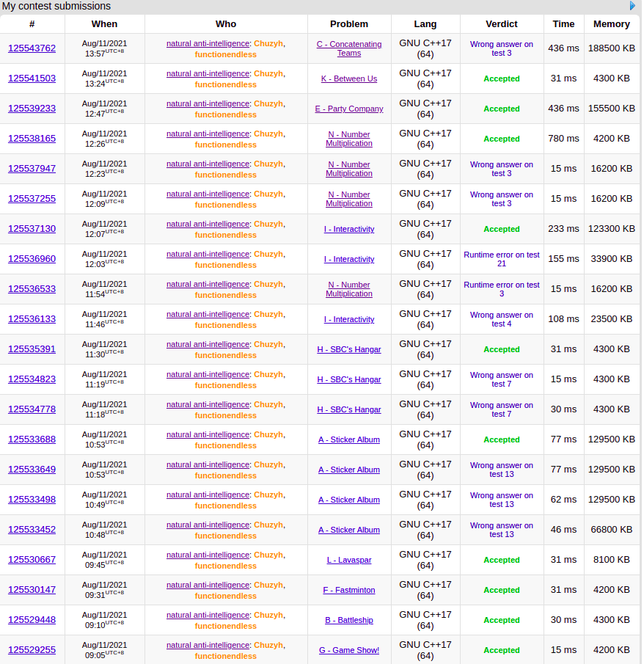This screenshot has width=644, height=664.
Task: Open I - Interactivity in submission 125537130 row
Action: [x=349, y=229]
